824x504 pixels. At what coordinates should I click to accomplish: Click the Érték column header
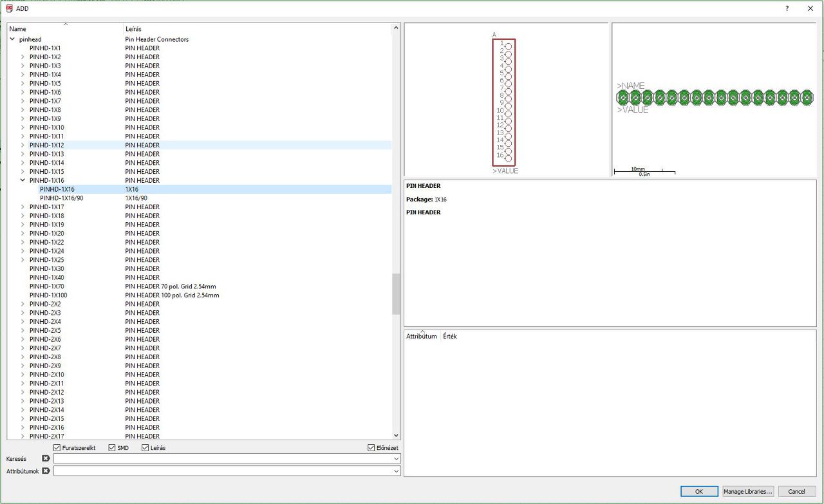450,336
